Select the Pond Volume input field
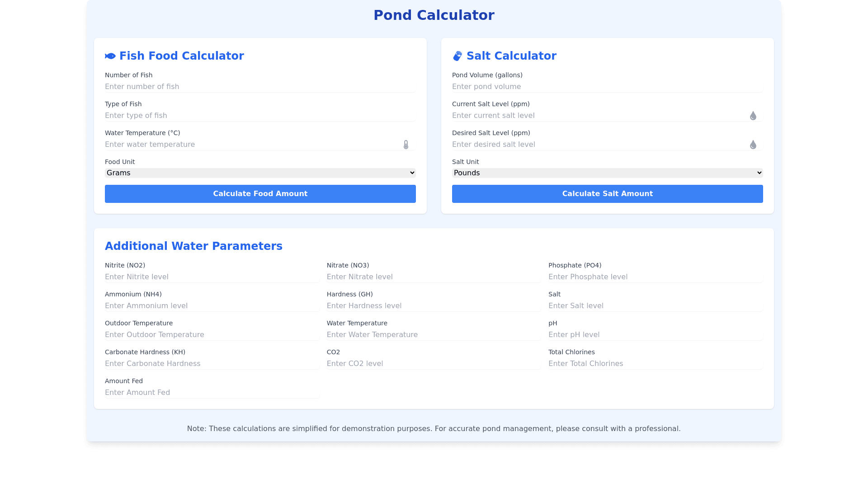The width and height of the screenshot is (868, 488). coord(607,87)
